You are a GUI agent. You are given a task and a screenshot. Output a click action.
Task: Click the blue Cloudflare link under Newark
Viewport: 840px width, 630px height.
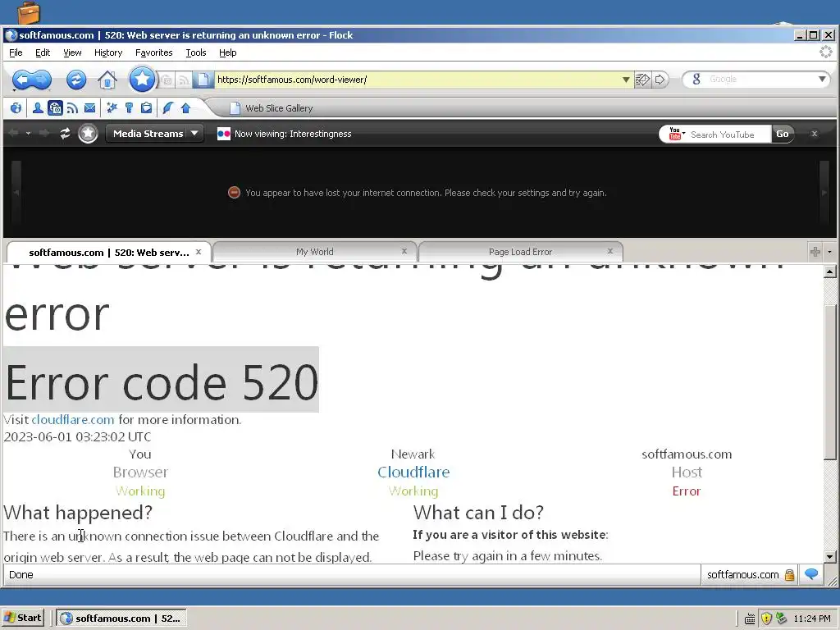413,472
